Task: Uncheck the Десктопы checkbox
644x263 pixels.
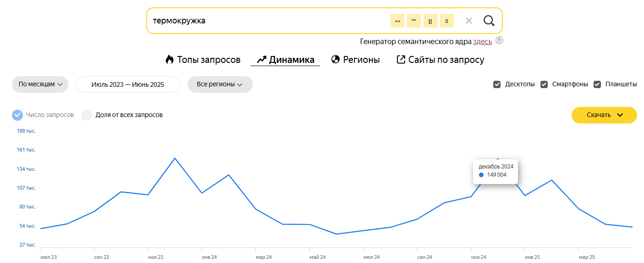Action: point(497,84)
